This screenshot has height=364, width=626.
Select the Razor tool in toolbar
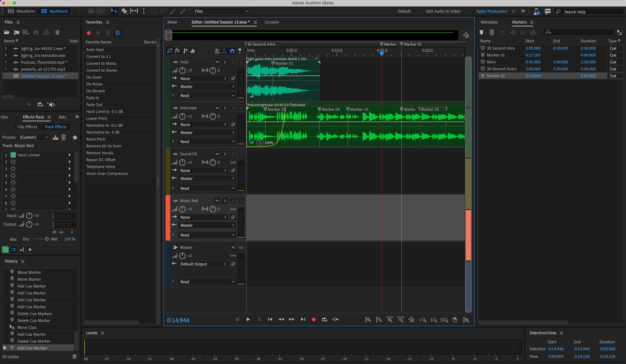click(124, 11)
